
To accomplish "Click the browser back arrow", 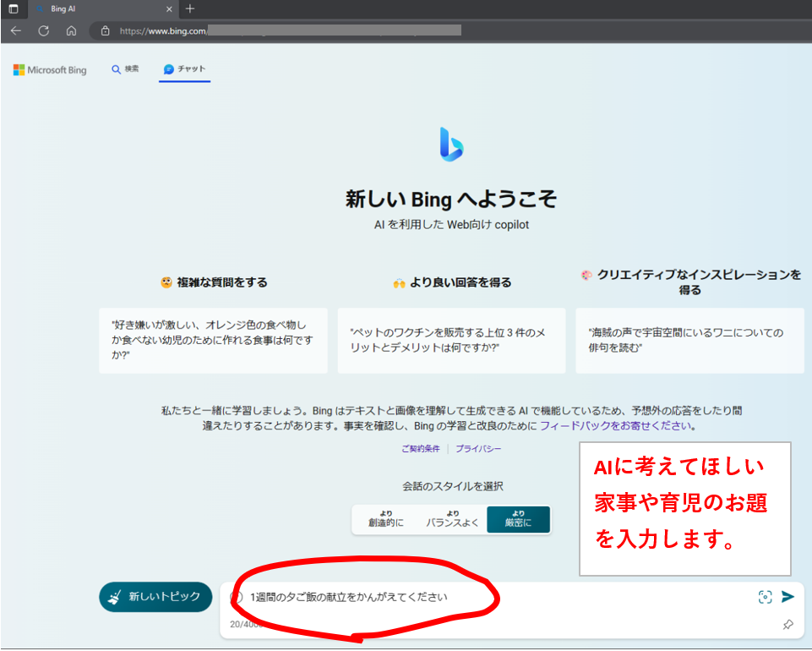I will coord(15,31).
